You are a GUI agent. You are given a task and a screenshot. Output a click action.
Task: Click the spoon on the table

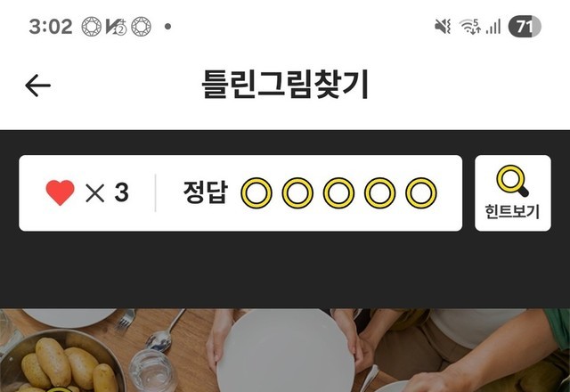[165, 331]
